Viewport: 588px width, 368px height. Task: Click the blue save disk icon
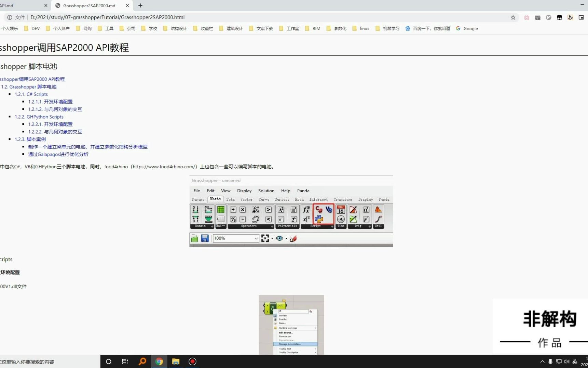205,238
